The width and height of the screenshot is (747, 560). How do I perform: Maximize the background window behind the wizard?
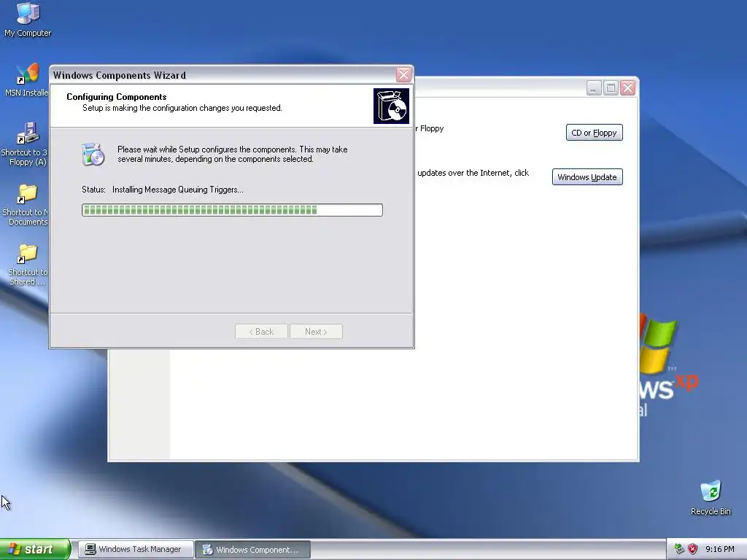point(611,88)
